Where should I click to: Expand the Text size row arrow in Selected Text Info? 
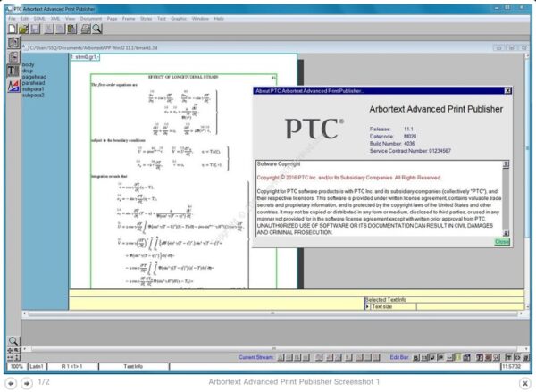click(367, 306)
